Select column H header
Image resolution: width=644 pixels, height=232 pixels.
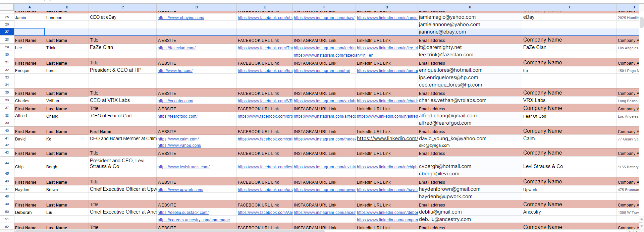click(x=470, y=7)
